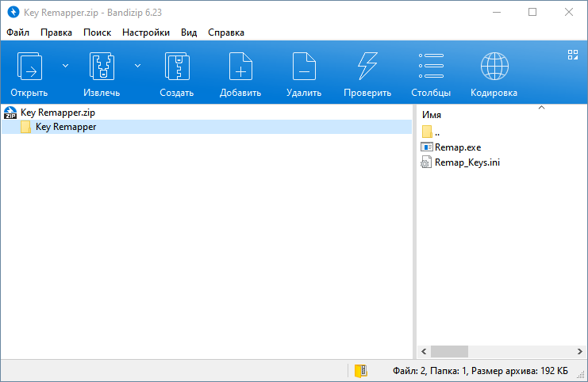Click the Извлечь (Extract) toolbar icon
Viewport: 588px width, 382px height.
[102, 67]
